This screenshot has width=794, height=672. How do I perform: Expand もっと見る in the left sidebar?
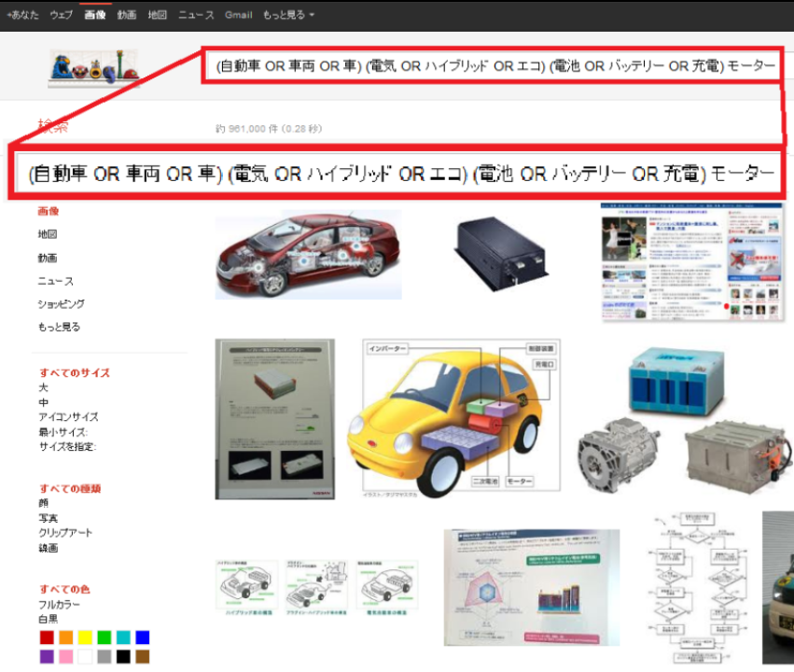(59, 328)
